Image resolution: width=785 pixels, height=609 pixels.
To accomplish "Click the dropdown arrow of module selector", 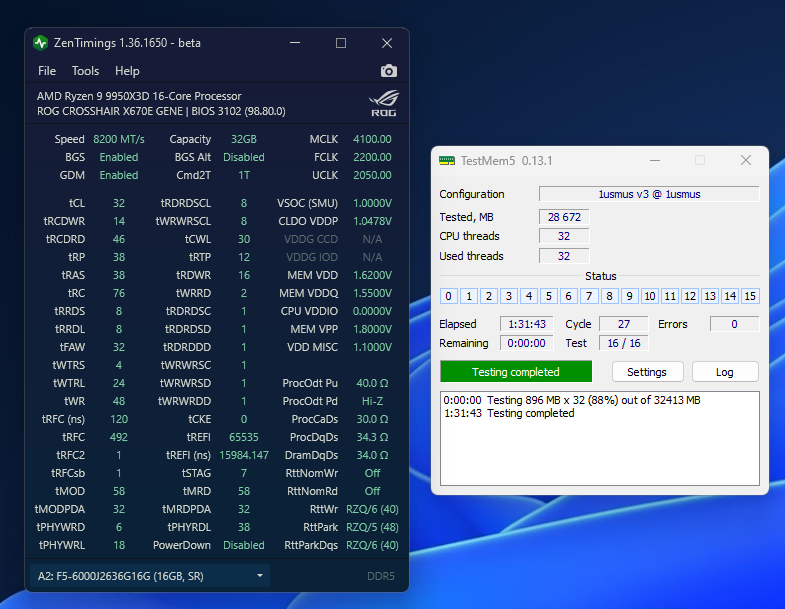I will click(260, 576).
